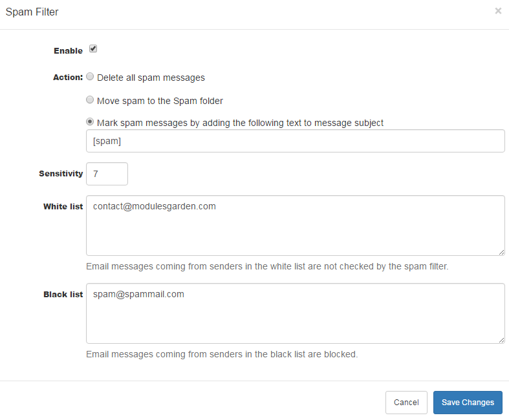Screen dimensions: 509x420
Task: Choose Move spam to the Spam folder
Action: click(90, 100)
